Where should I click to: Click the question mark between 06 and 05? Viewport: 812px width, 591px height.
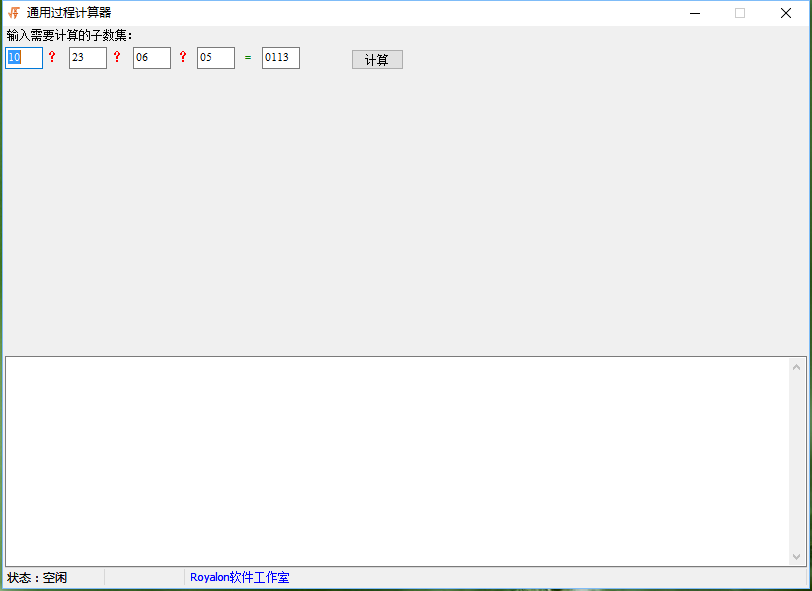click(x=182, y=58)
